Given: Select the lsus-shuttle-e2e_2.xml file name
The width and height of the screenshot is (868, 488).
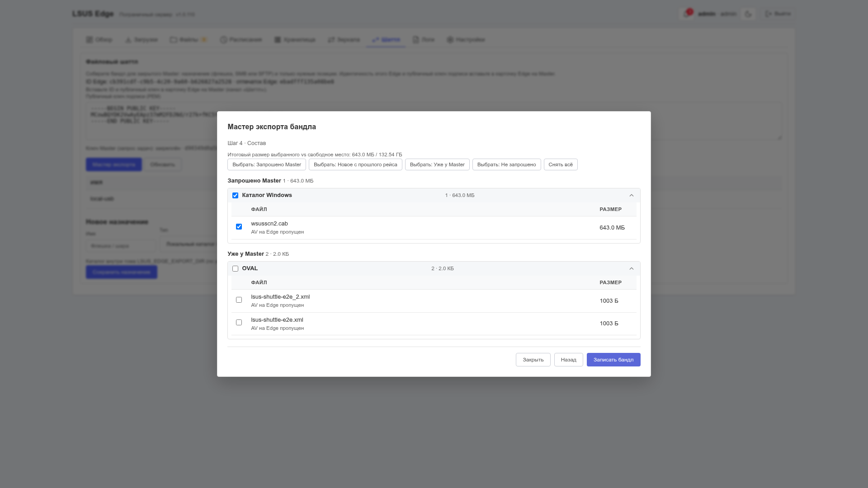Looking at the screenshot, I should pyautogui.click(x=280, y=297).
